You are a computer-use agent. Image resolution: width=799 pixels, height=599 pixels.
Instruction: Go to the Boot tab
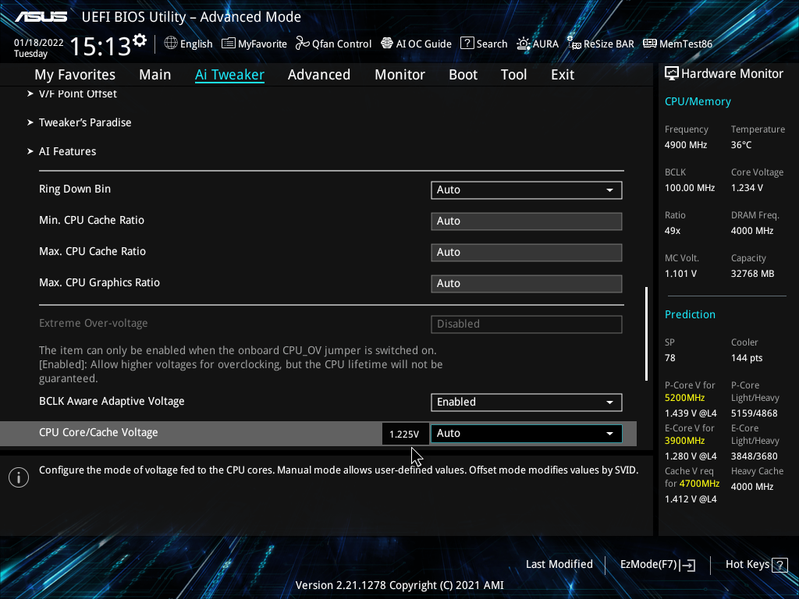tap(463, 75)
